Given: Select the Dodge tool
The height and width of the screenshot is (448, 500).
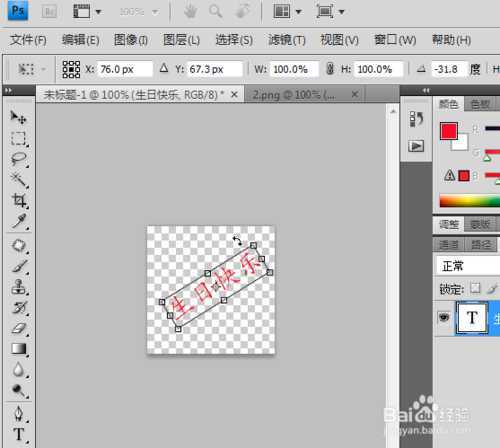Looking at the screenshot, I should (x=18, y=390).
